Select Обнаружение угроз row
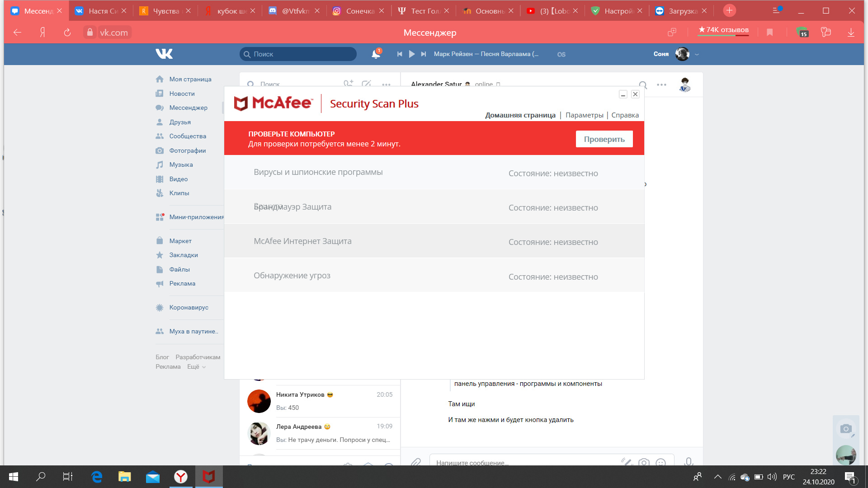 pos(434,276)
